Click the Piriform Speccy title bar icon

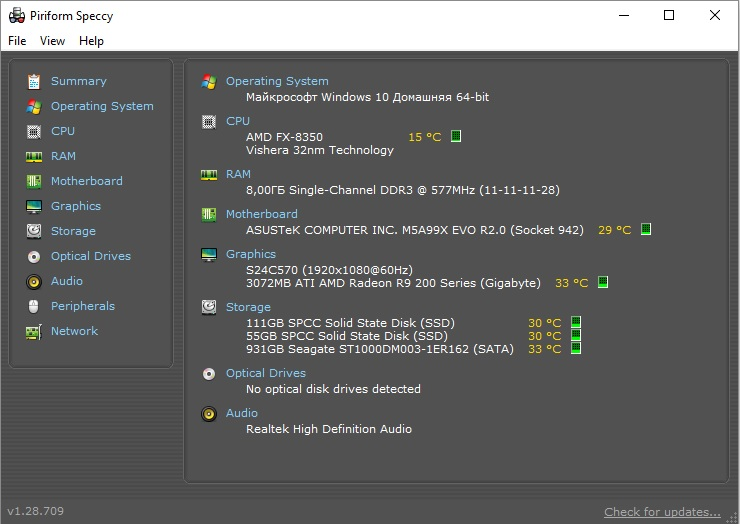pos(17,16)
